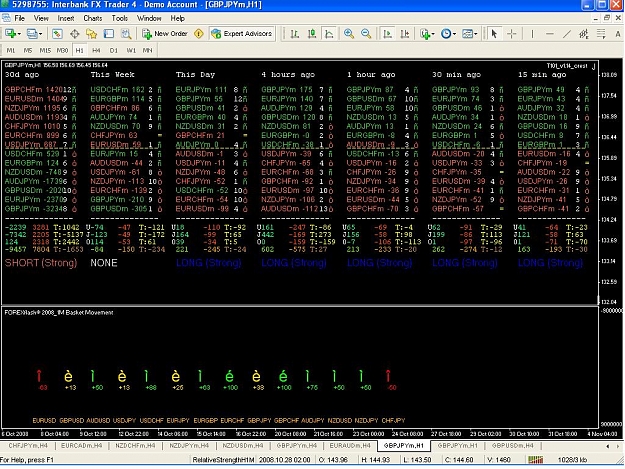Select the H1 timeframe button
Screen dimensions: 625x469
79,50
